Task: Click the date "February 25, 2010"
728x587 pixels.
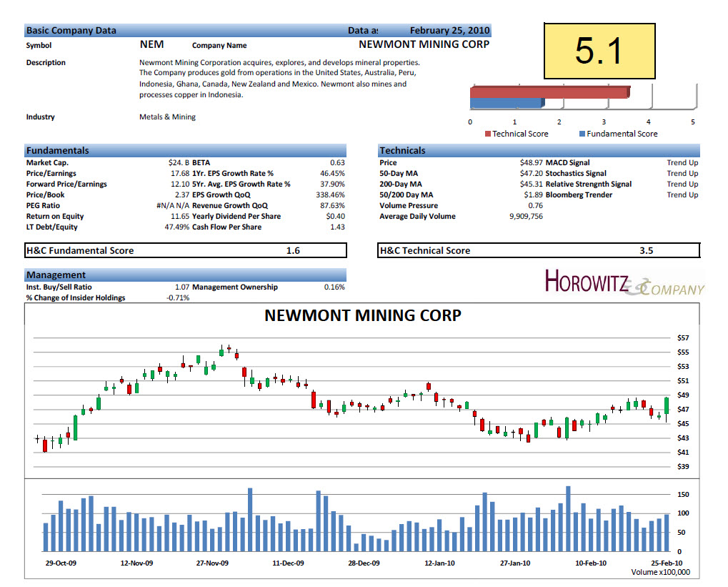Action: (x=449, y=31)
